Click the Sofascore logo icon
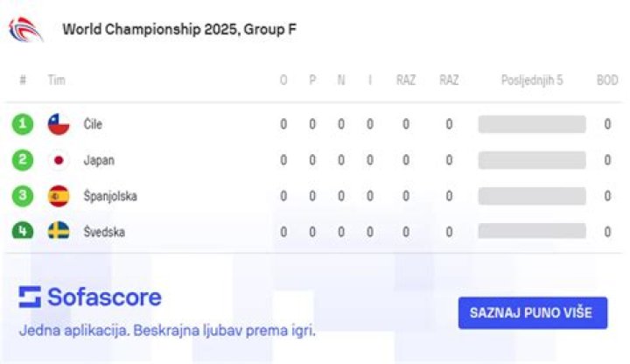The width and height of the screenshot is (630, 364). 30,297
